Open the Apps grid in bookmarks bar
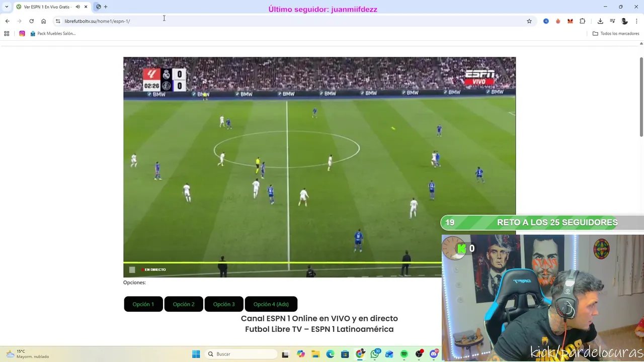644x362 pixels. coord(7,34)
